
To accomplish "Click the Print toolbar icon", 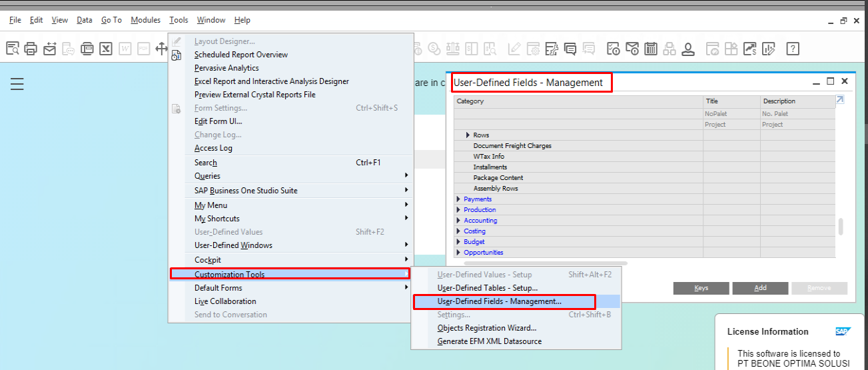I will (31, 49).
